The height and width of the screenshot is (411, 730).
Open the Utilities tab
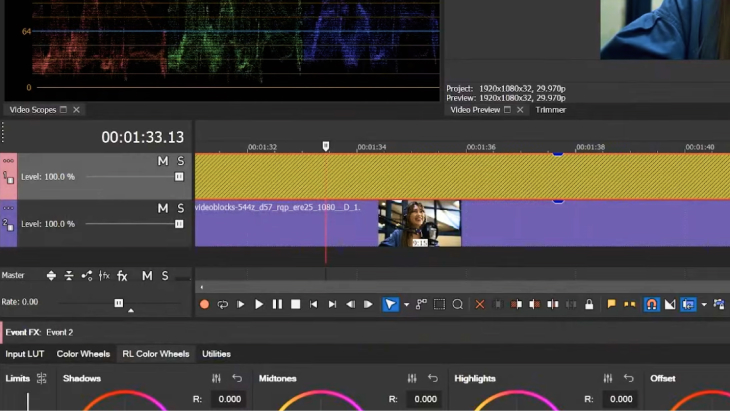pyautogui.click(x=216, y=354)
